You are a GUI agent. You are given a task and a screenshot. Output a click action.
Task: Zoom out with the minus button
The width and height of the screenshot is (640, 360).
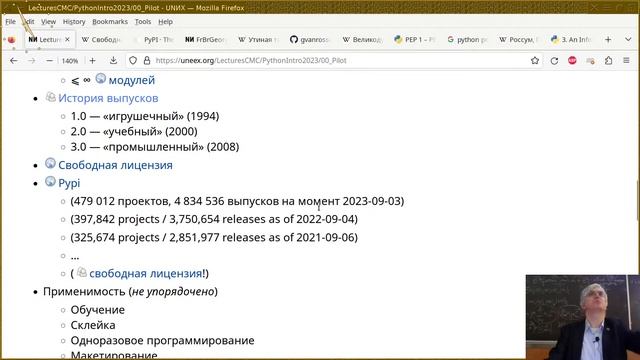(49, 60)
